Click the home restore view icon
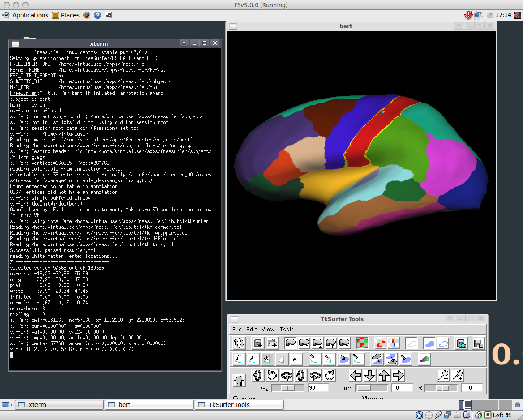 pos(239,381)
